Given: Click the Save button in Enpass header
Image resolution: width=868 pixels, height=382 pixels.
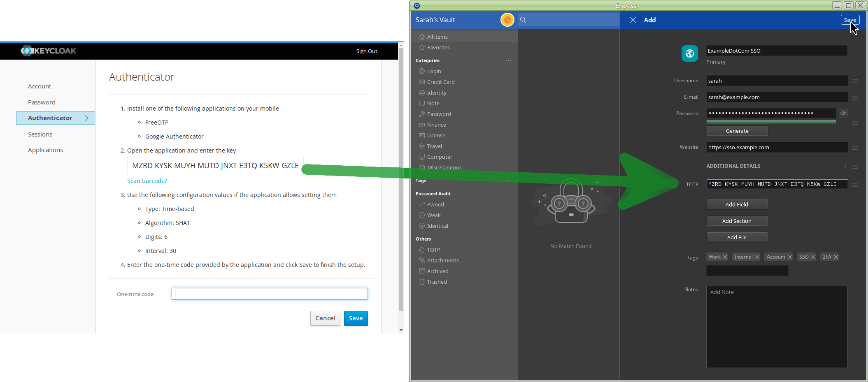Looking at the screenshot, I should point(849,20).
